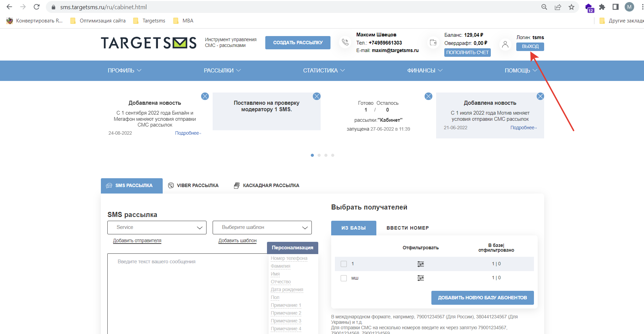
Task: Insert Номер телефона personalization tag
Action: point(289,258)
